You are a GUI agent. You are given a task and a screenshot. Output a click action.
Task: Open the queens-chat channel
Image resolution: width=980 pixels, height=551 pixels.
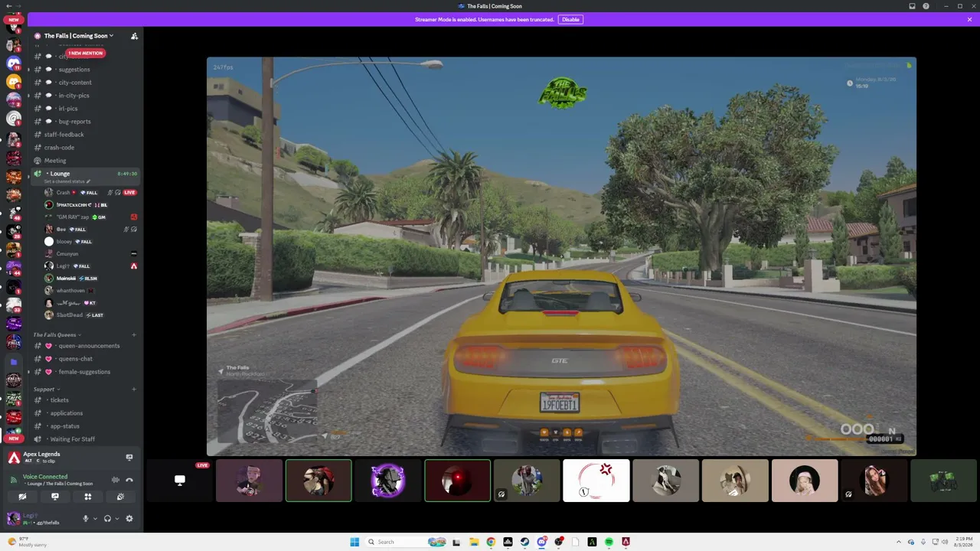[75, 359]
